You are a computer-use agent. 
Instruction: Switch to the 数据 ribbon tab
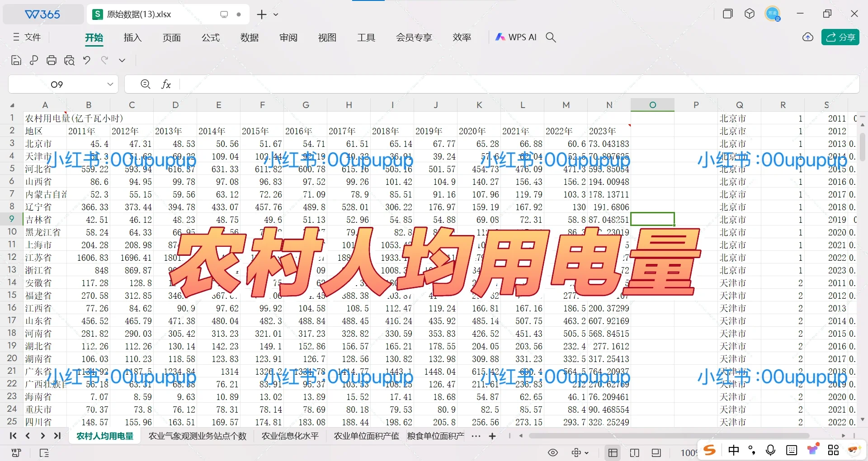[x=250, y=38]
